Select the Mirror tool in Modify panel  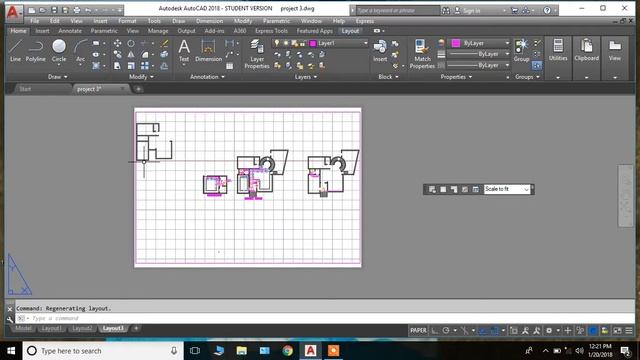131,54
